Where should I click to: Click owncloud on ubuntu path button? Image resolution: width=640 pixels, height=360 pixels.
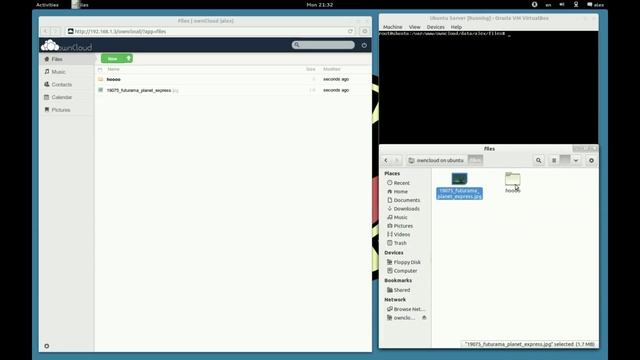coord(436,160)
